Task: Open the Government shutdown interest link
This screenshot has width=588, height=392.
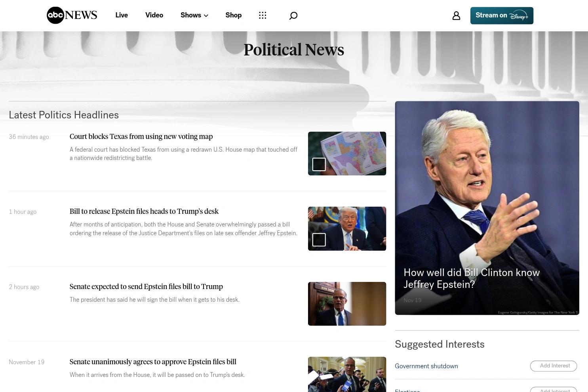Action: 426,366
